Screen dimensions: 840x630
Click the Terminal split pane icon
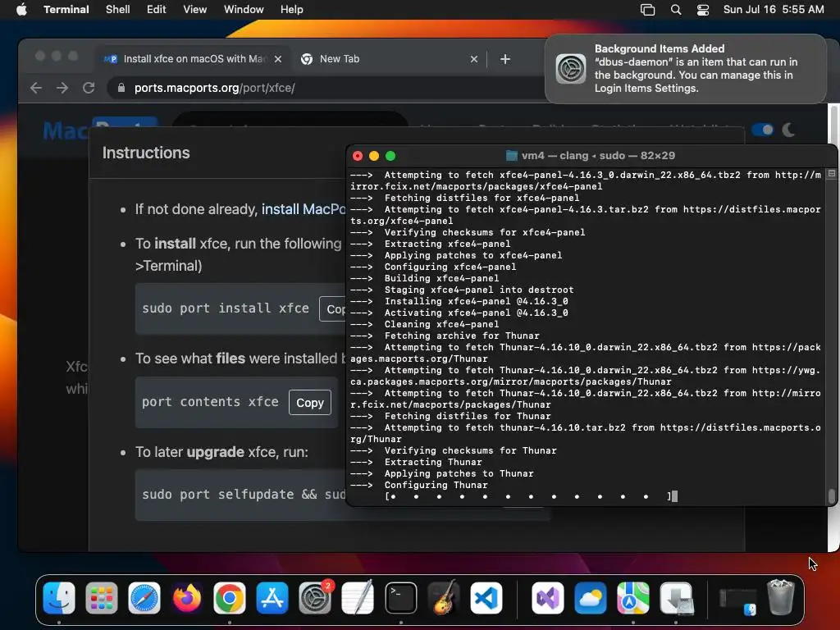point(832,174)
